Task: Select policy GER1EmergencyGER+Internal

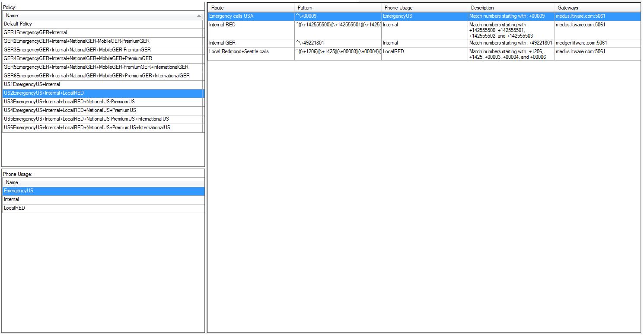Action: pyautogui.click(x=103, y=33)
